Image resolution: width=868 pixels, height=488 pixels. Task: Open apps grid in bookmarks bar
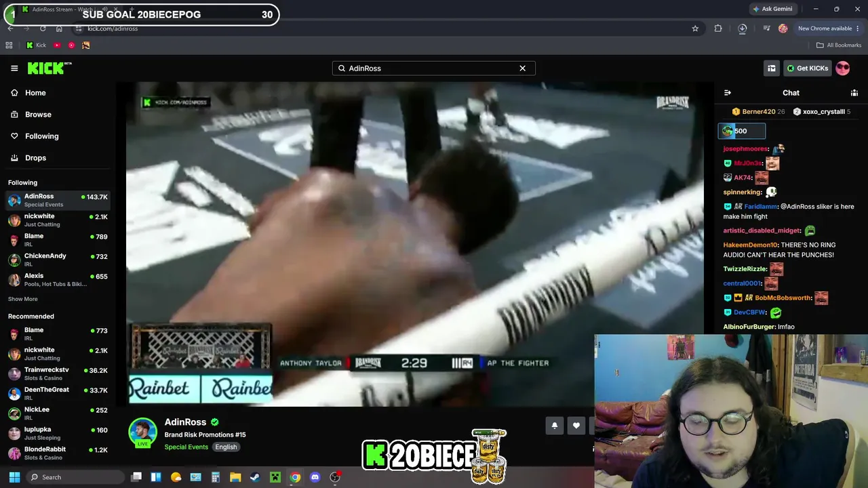pyautogui.click(x=9, y=45)
